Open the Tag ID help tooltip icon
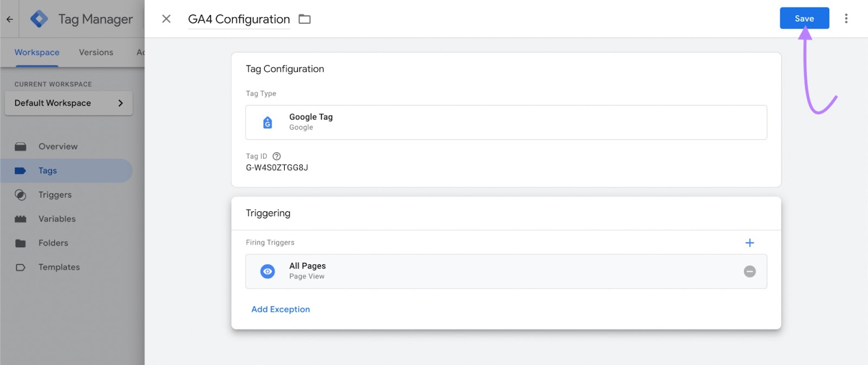The height and width of the screenshot is (365, 868). click(x=277, y=156)
